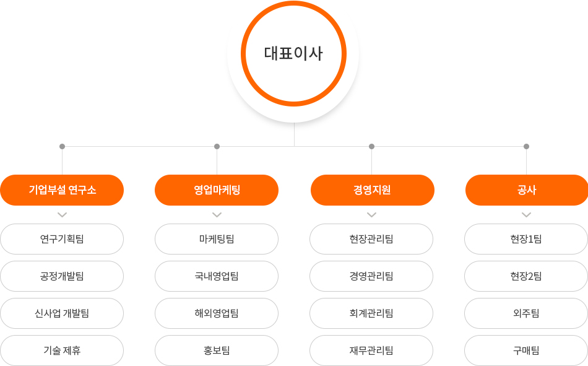Screen dimensions: 588x366
Task: Select 기술 제휴 item
Action: 62,351
